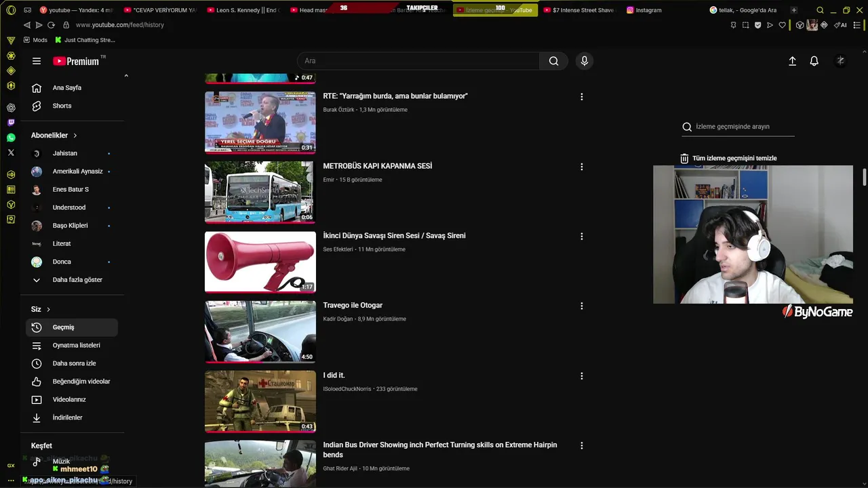The image size is (868, 488).
Task: Open YouTube hamburger guide menu
Action: [37, 61]
